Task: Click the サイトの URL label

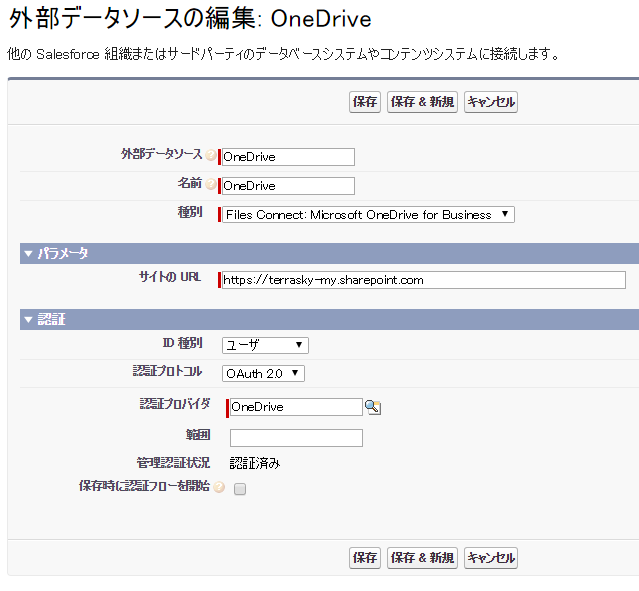Action: click(x=170, y=277)
